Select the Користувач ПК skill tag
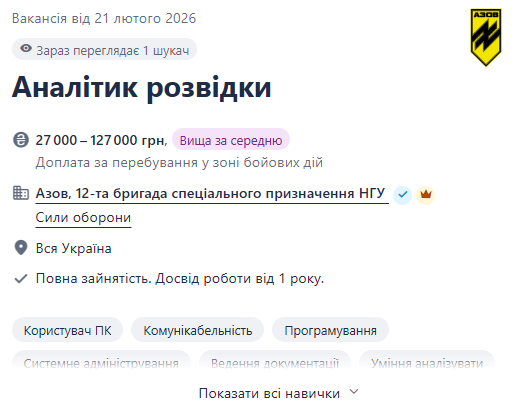This screenshot has width=522, height=410. point(67,330)
